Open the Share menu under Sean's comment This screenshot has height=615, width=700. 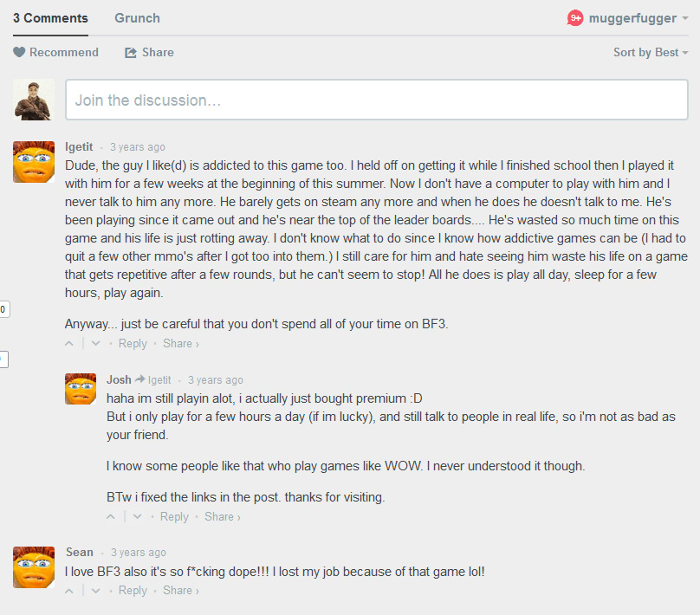click(180, 591)
